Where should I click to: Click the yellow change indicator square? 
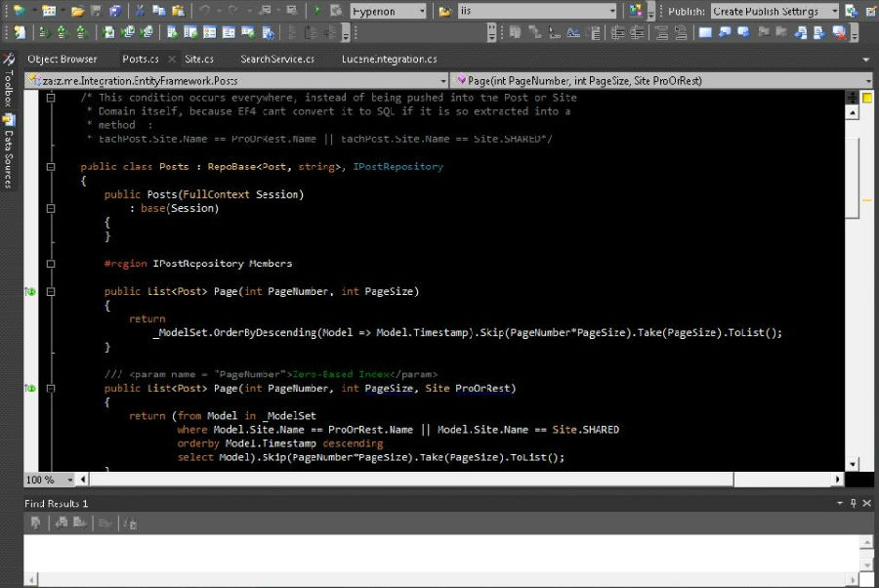click(867, 99)
